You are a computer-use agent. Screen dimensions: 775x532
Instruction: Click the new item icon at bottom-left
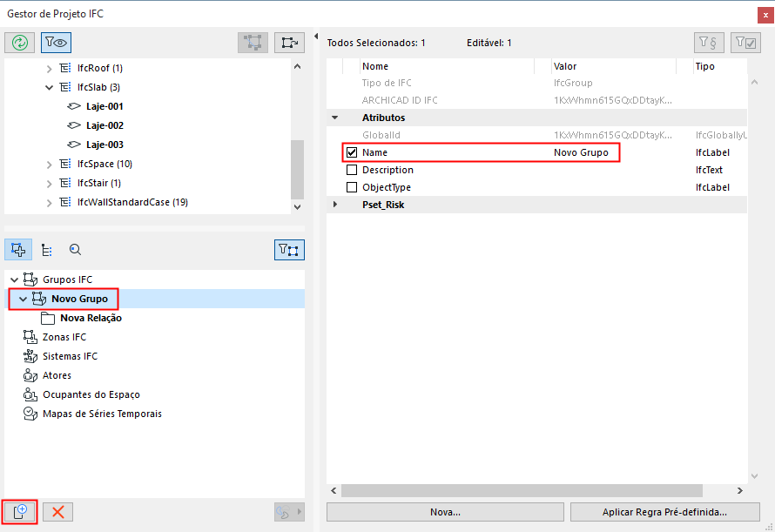coord(19,512)
